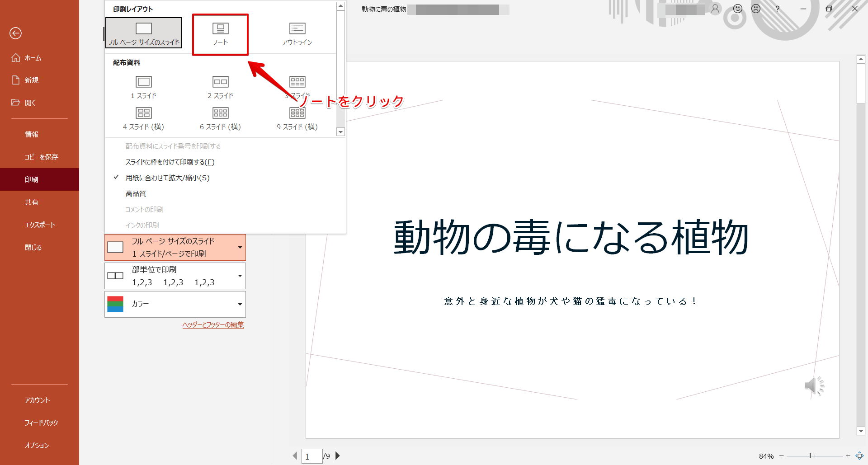868x465 pixels.
Task: Click the fit to page zoom icon
Action: (859, 456)
